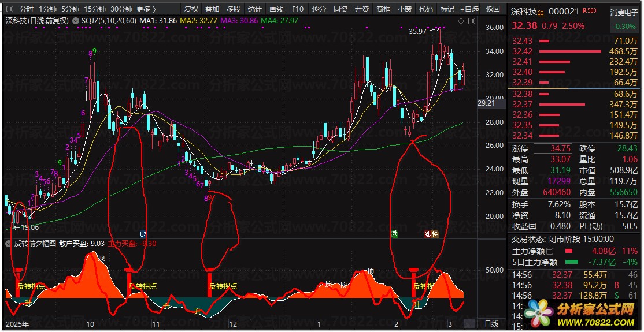
Task: Toggle the left sidebar panel icon
Action: point(9,9)
